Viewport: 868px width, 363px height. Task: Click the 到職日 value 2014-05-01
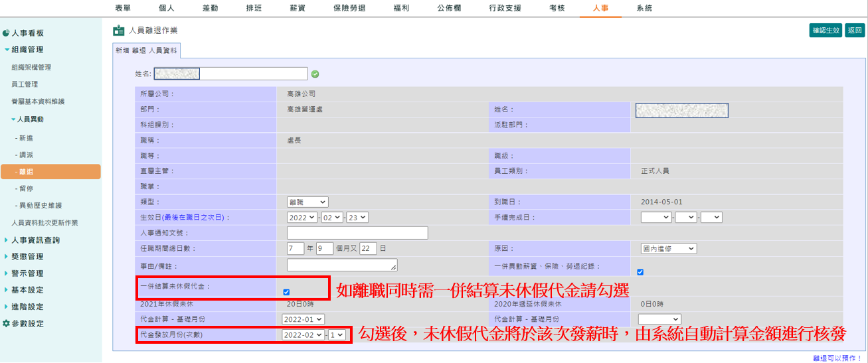[661, 202]
